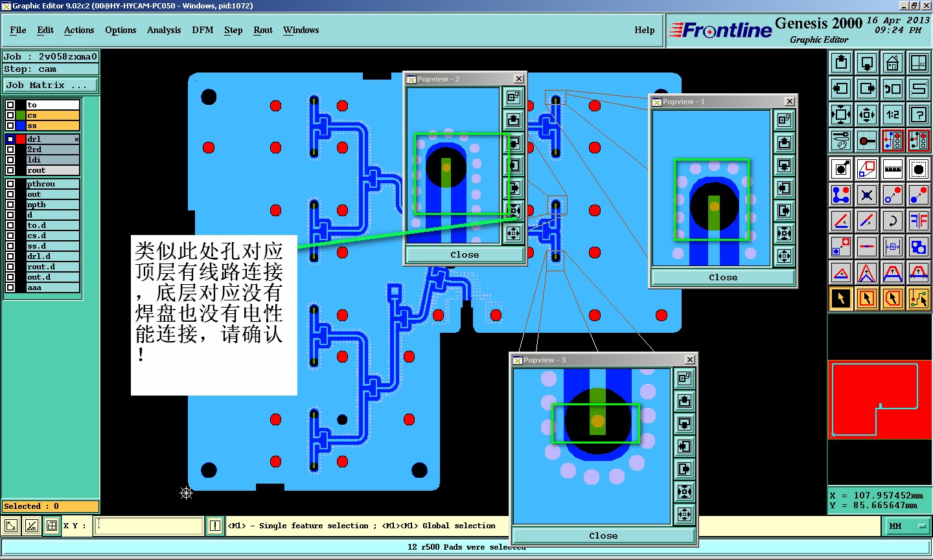Toggle the 'ss' layer checkbox

point(10,126)
